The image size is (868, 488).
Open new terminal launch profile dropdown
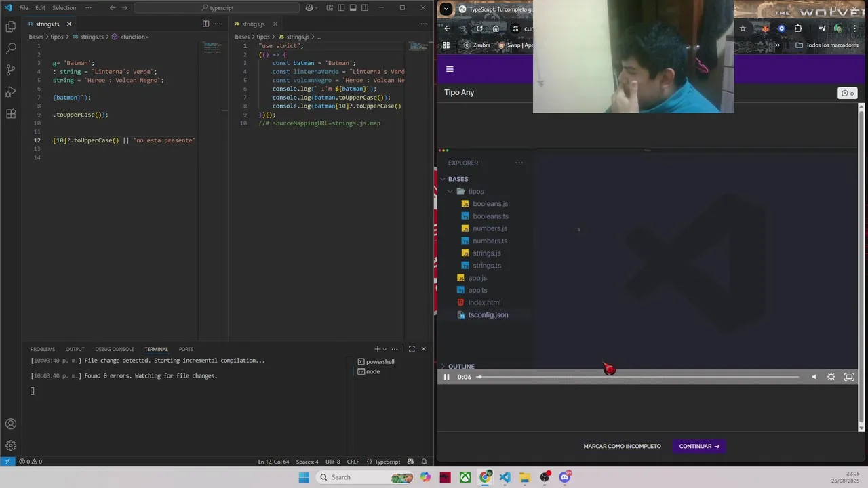point(385,349)
